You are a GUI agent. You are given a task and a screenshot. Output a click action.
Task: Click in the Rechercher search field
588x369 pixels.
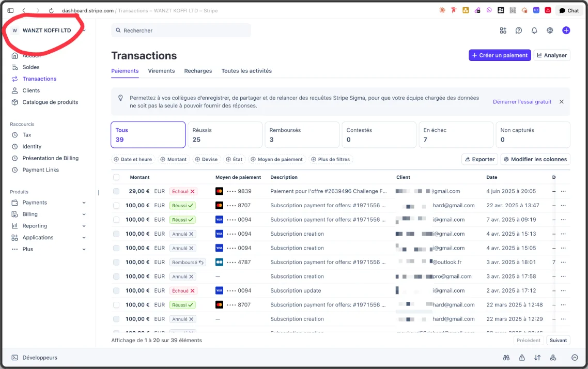181,30
